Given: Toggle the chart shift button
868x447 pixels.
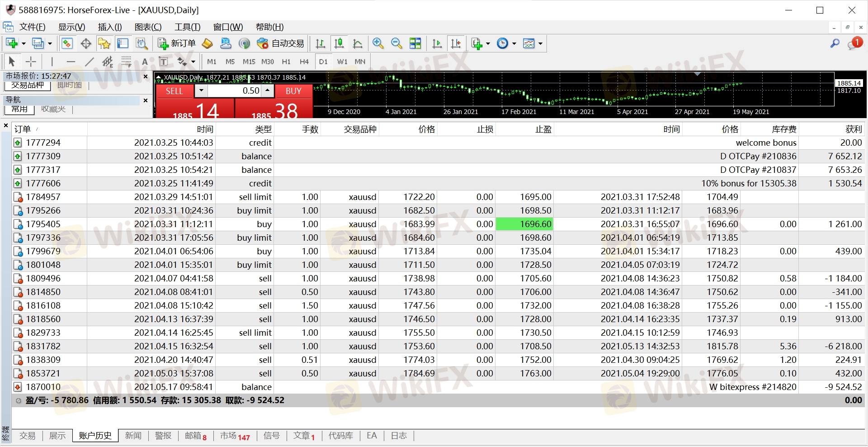Looking at the screenshot, I should tap(456, 43).
